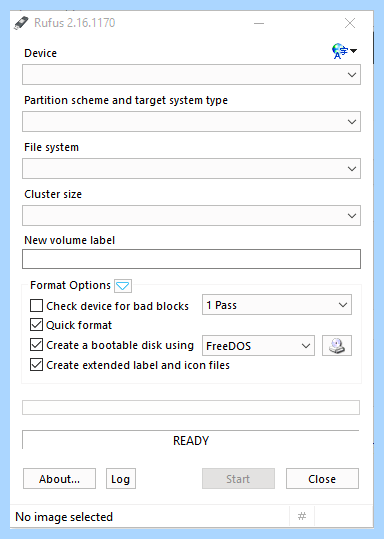This screenshot has width=384, height=539.
Task: Click the hash checksum # button
Action: (302, 516)
